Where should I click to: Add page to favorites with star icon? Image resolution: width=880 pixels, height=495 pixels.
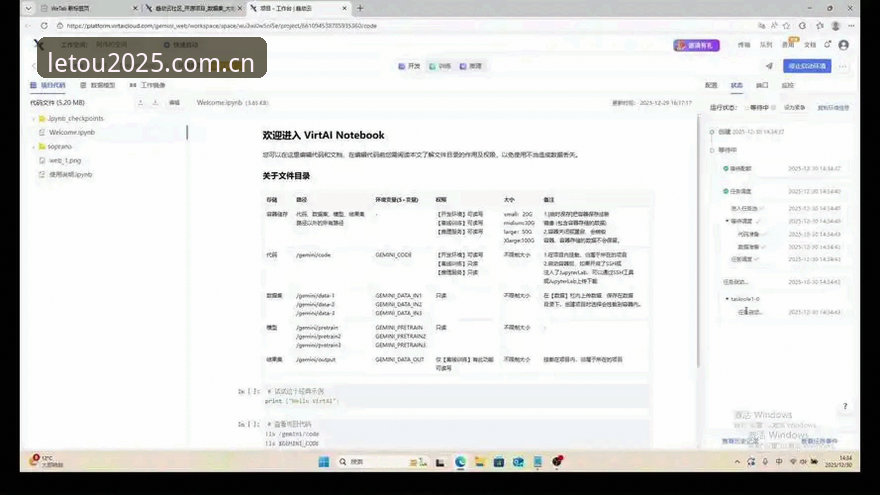coord(787,26)
